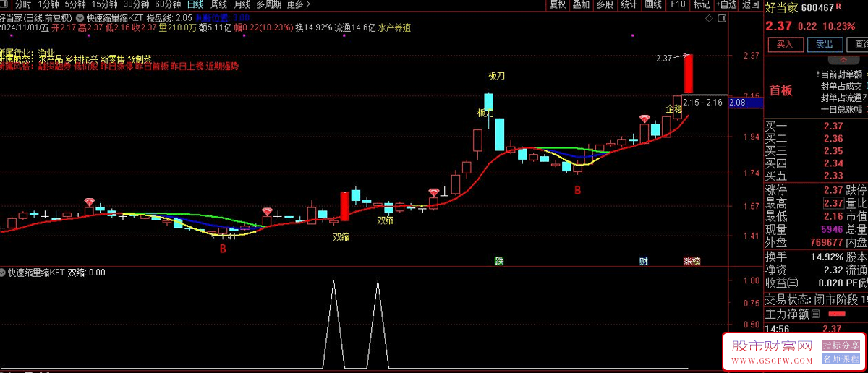Activate the 画线 drawing tool
The height and width of the screenshot is (373, 868).
(653, 4)
